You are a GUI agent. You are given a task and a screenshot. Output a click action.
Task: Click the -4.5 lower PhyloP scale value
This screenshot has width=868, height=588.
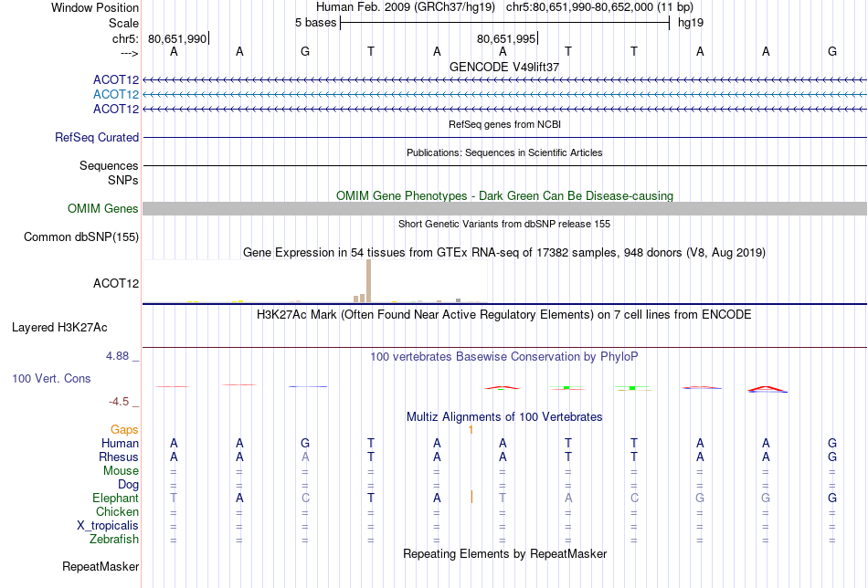coord(119,402)
